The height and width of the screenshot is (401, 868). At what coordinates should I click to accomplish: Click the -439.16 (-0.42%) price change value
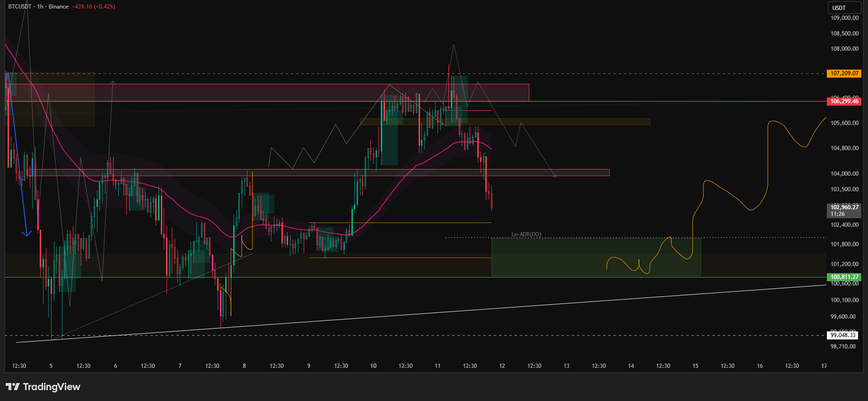point(94,7)
